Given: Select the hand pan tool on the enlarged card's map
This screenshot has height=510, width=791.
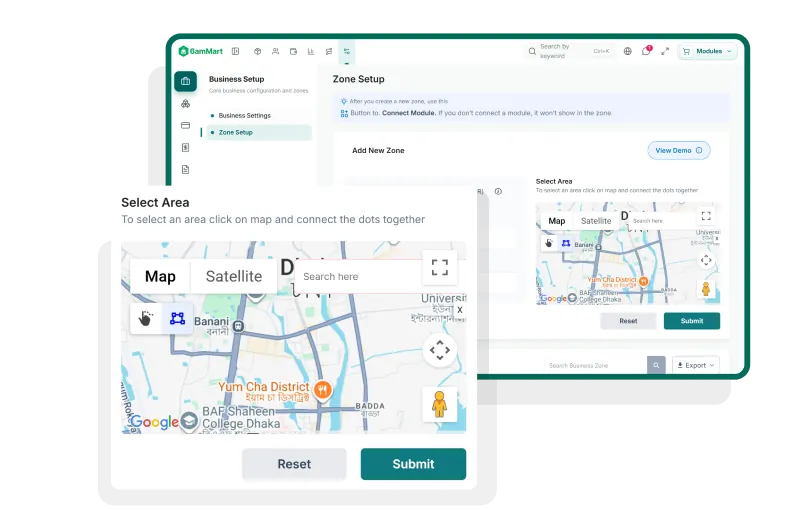Looking at the screenshot, I should (146, 318).
